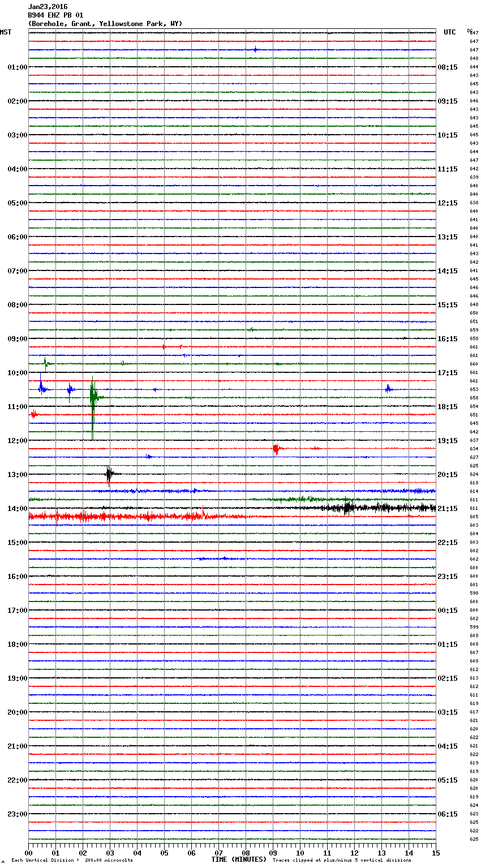
Task: Click the 16:15 UTC time label
Action: (448, 339)
